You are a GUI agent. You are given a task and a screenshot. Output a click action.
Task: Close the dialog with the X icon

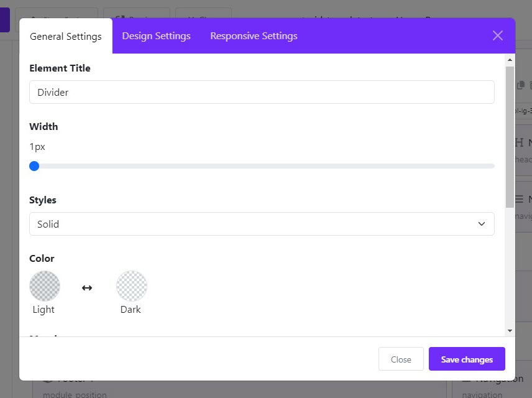497,35
